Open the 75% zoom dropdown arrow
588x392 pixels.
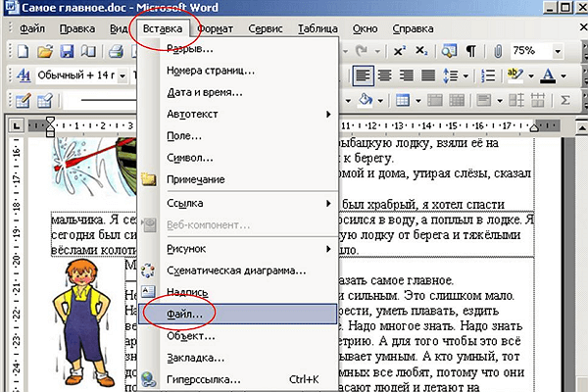click(558, 51)
